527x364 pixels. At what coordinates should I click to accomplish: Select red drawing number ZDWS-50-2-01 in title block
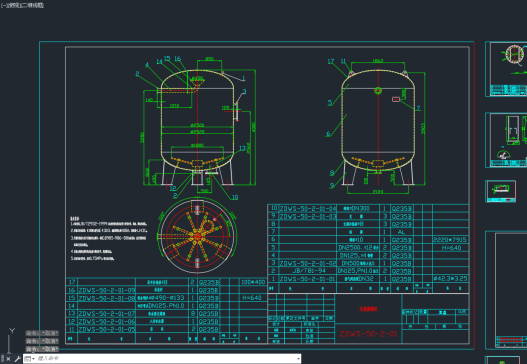click(x=368, y=334)
